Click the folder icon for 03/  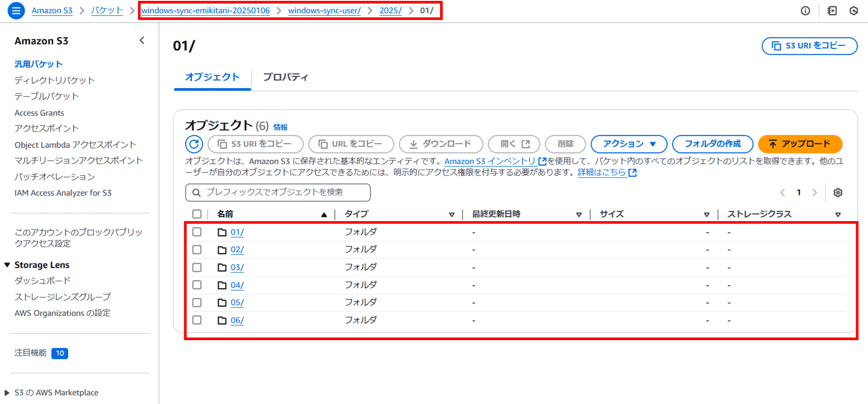click(x=222, y=268)
